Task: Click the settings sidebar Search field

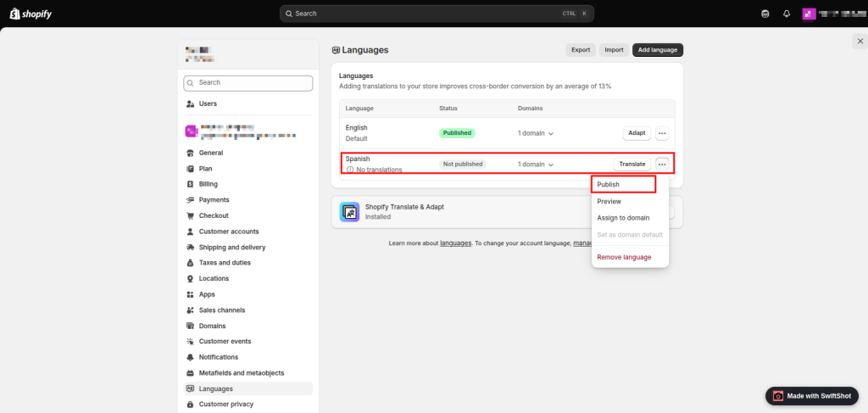Action: (248, 83)
